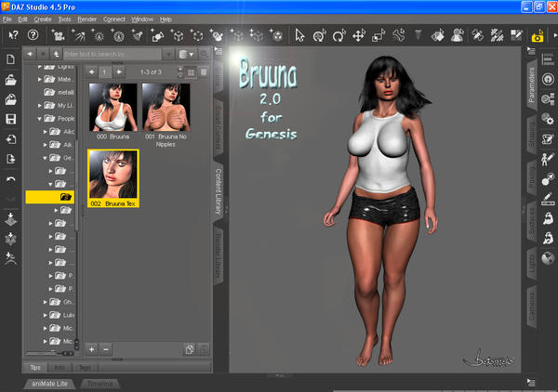Open the Timeline tab
Image resolution: width=558 pixels, height=392 pixels.
point(100,384)
